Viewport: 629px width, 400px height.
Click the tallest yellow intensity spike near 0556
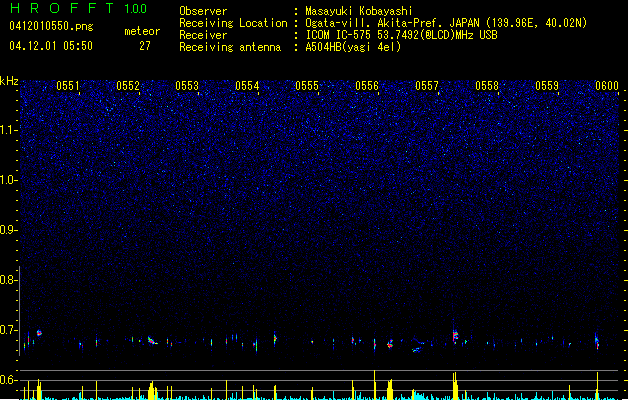click(x=374, y=385)
